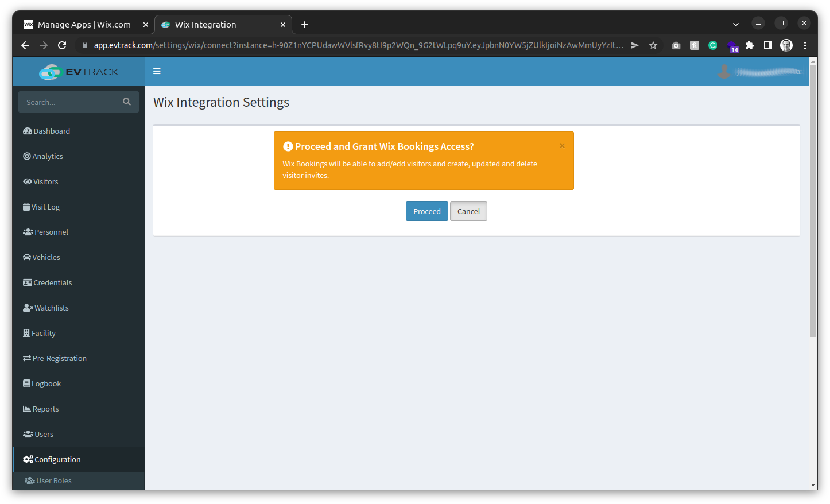
Task: Click the page vertical scrollbar
Action: point(813,201)
